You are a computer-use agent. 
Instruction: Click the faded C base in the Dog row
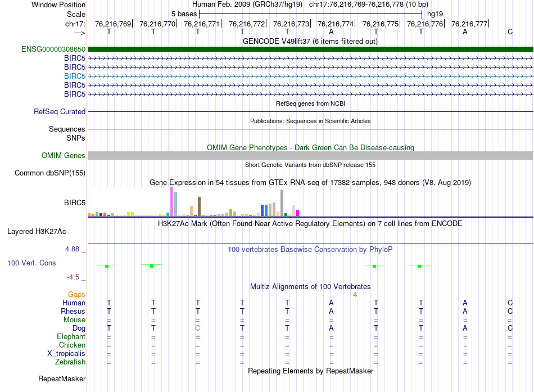[197, 328]
